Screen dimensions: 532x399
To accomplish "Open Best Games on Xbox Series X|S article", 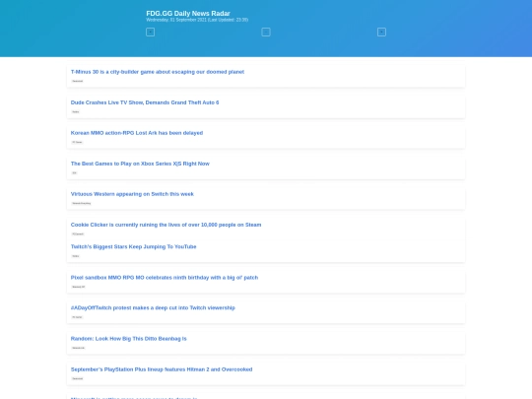I will point(140,164).
